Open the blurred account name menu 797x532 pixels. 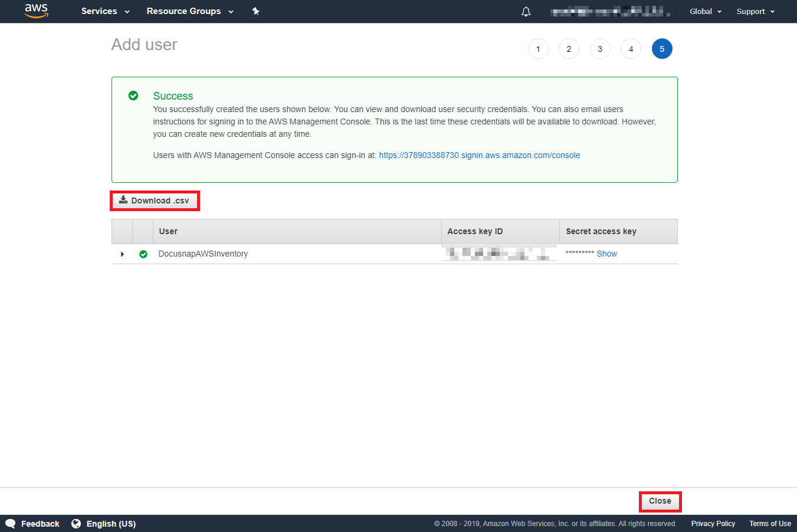[x=609, y=11]
